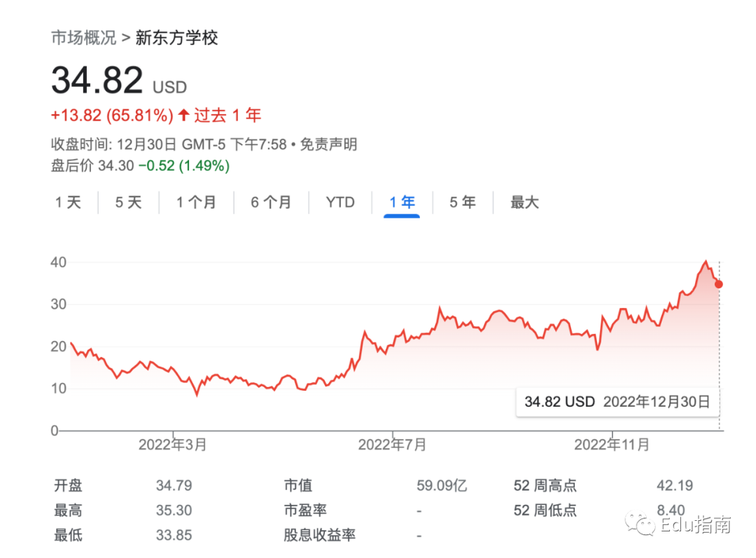This screenshot has width=756, height=558.
Task: Click the 股息收益率 label
Action: [320, 536]
